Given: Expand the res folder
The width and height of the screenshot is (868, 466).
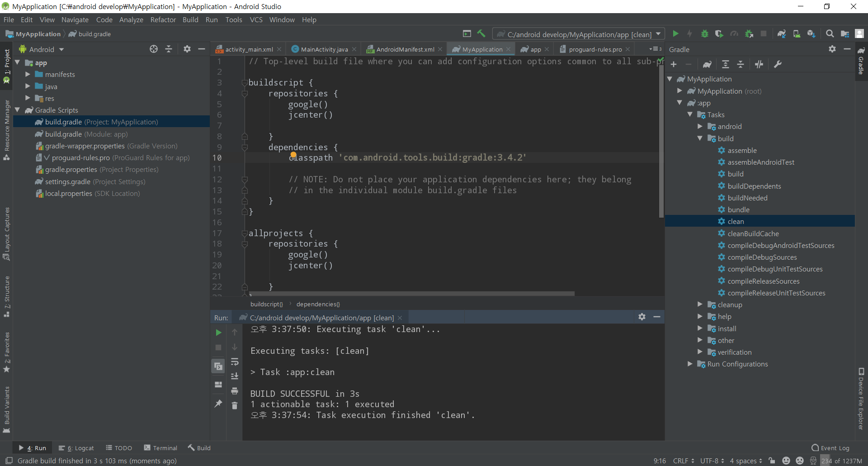Looking at the screenshot, I should point(28,98).
